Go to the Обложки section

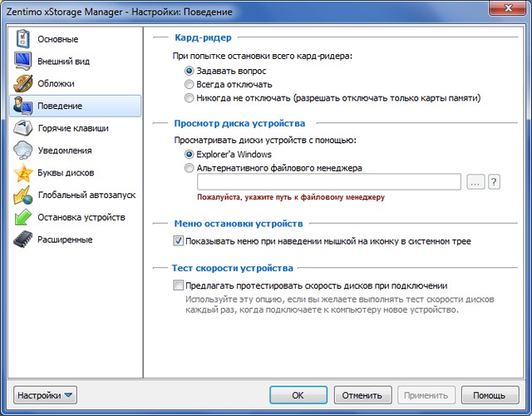[x=75, y=83]
